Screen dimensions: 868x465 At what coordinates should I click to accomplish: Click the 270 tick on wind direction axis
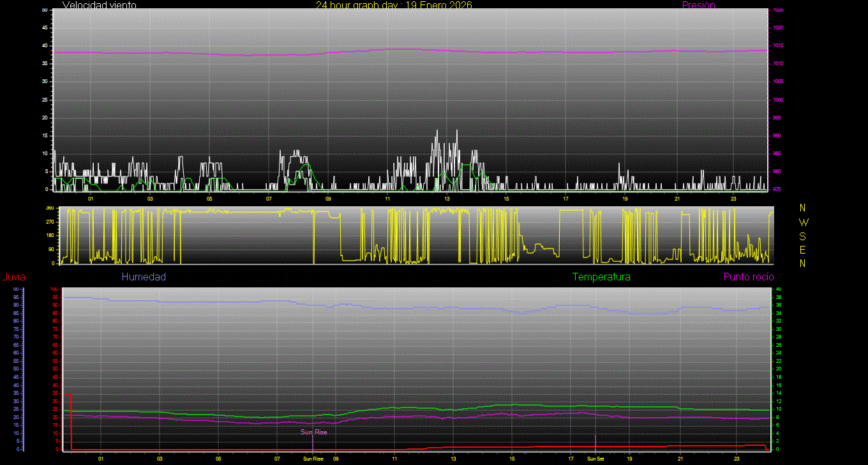coord(49,222)
